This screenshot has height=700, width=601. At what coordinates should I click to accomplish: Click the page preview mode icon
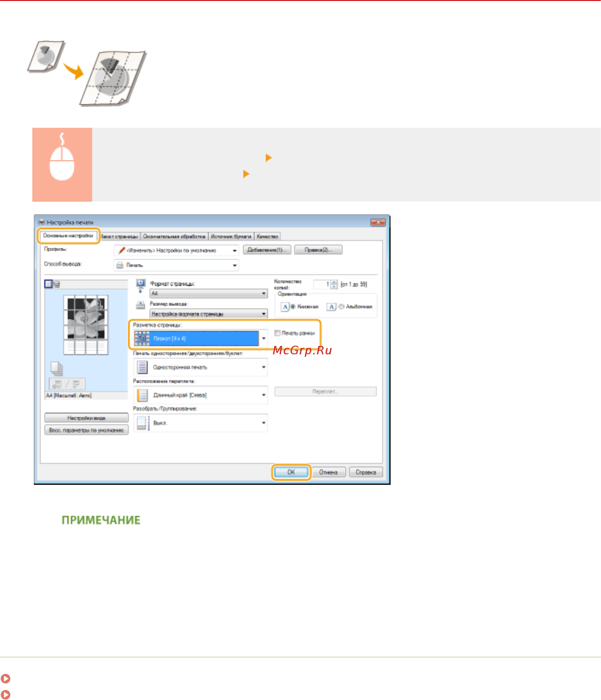(48, 284)
